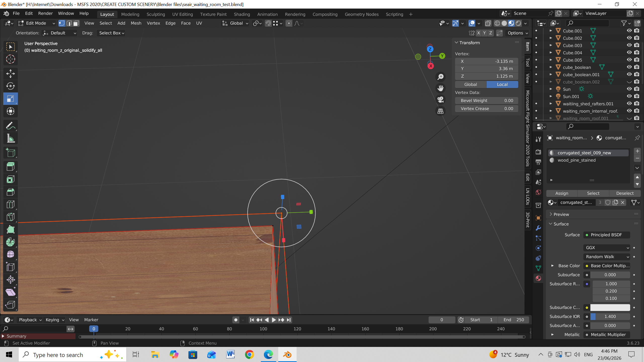Select the Move tool
The width and height of the screenshot is (644, 362).
click(11, 74)
